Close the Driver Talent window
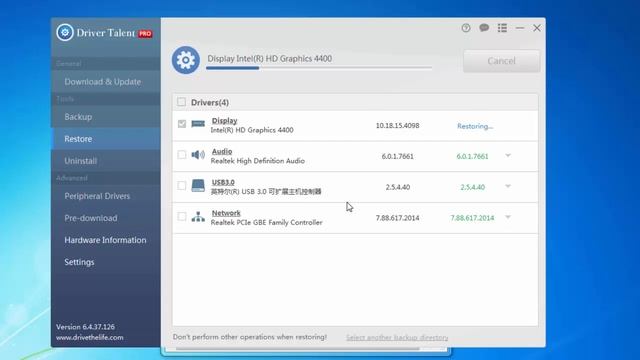This screenshot has height=360, width=640. click(x=537, y=28)
